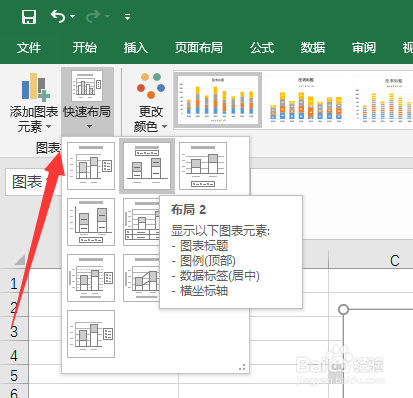Open the Undo history dropdown arrow
The height and width of the screenshot is (398, 413).
tap(73, 16)
